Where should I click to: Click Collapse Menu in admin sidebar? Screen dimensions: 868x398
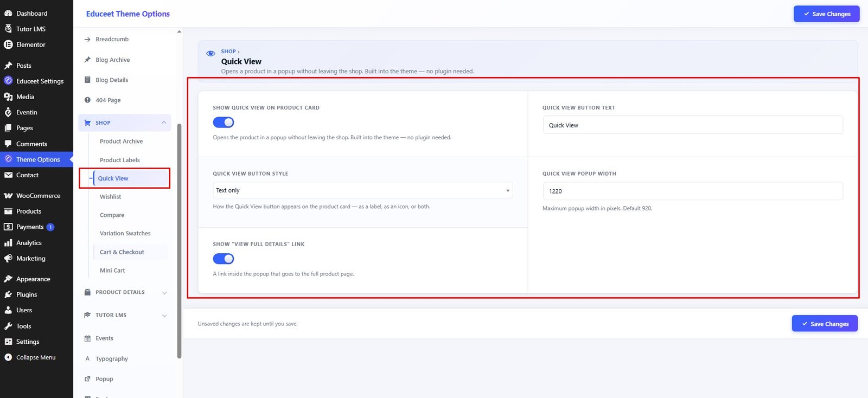(x=36, y=357)
